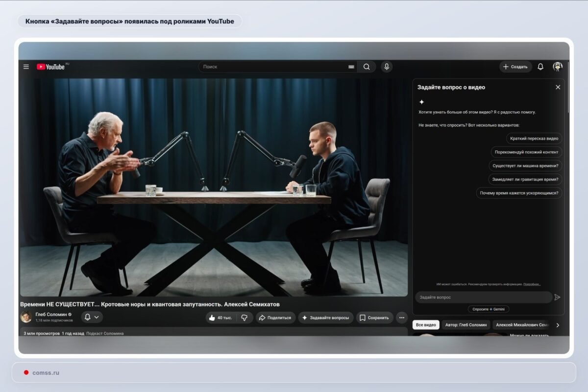Image resolution: width=588 pixels, height=392 pixels.
Task: Like the video with thumbs up
Action: pos(220,318)
